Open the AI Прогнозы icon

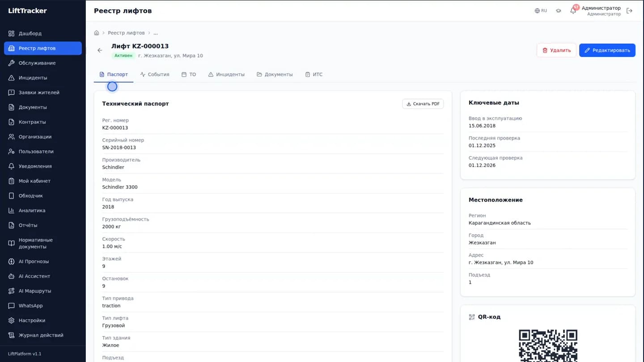pos(12,261)
